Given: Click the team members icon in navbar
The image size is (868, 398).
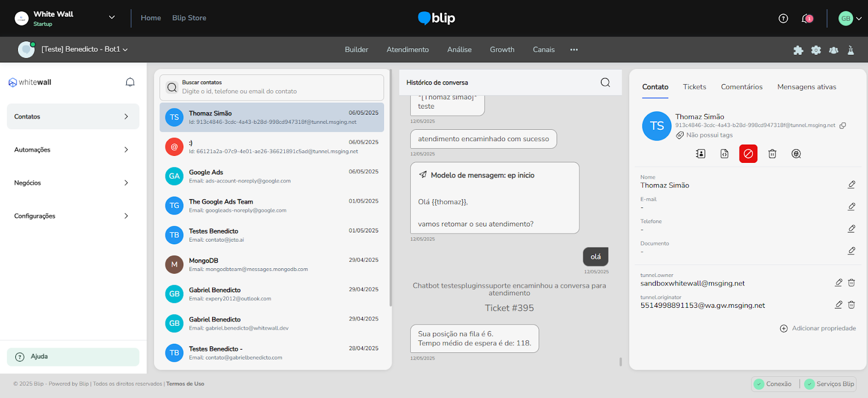Looking at the screenshot, I should click(x=834, y=50).
